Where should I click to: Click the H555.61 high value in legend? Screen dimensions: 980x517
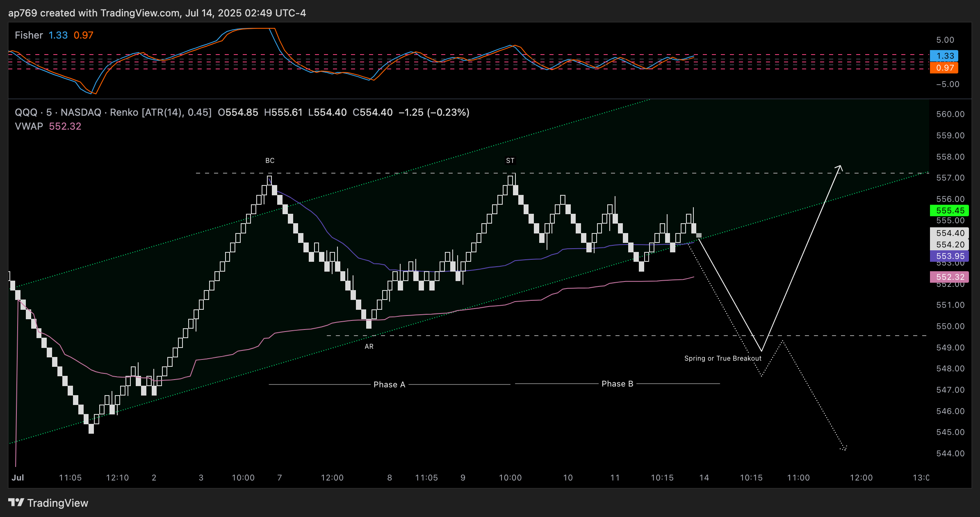(283, 112)
